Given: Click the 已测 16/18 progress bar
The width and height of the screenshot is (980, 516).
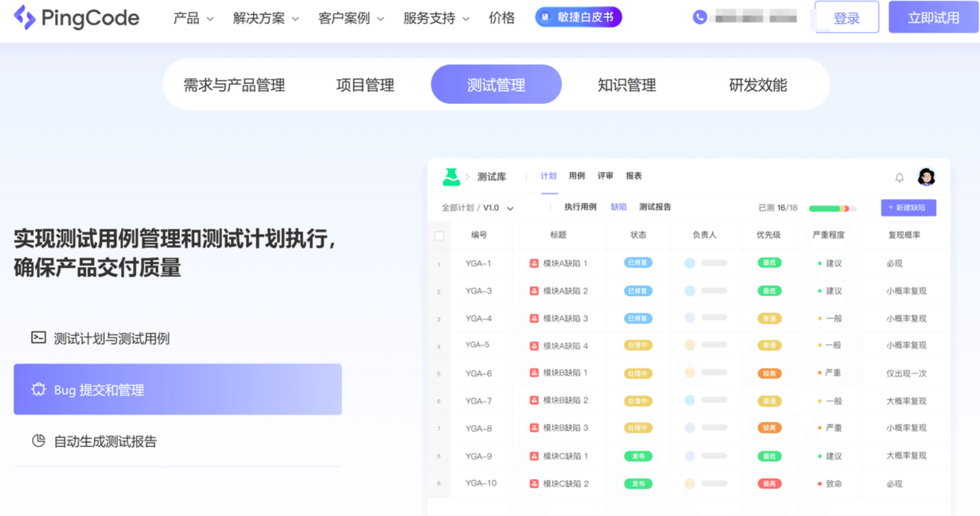Looking at the screenshot, I should [833, 208].
